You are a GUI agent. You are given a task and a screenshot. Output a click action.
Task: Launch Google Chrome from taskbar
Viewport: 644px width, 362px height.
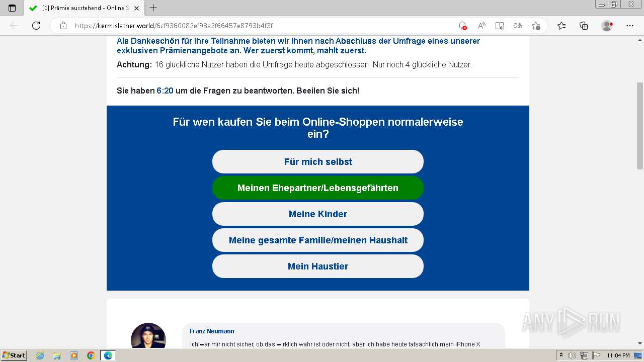[91, 355]
